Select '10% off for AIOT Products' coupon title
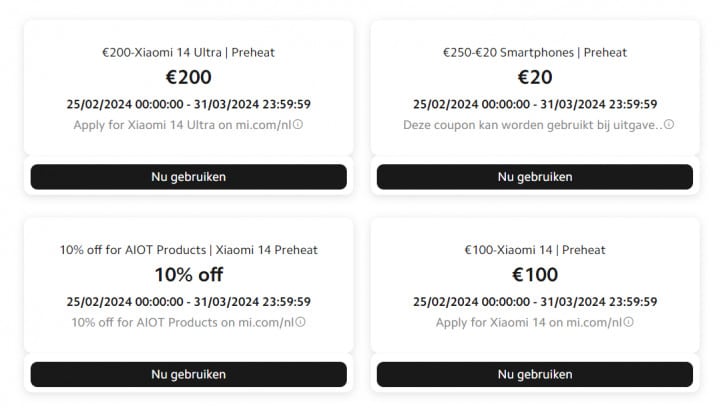The image size is (725, 417). (189, 250)
